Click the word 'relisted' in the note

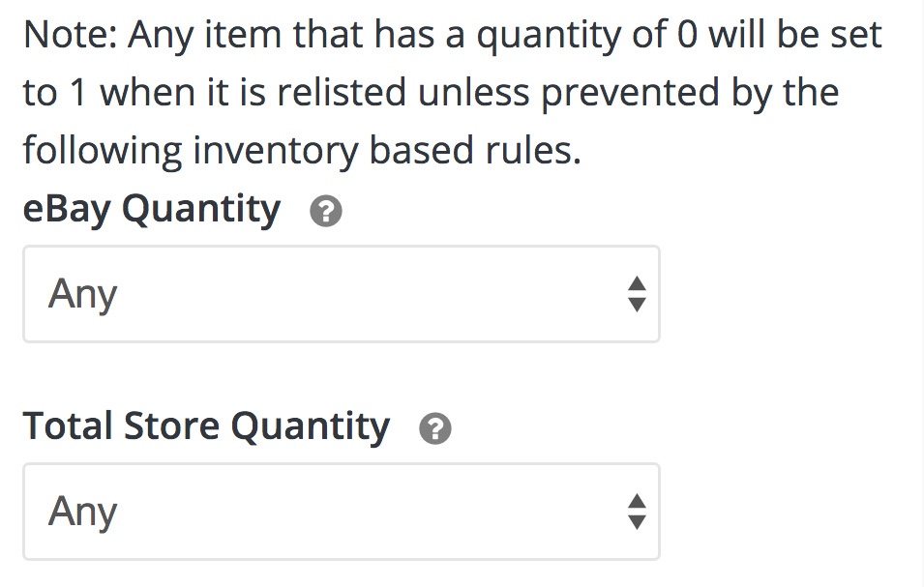click(342, 93)
